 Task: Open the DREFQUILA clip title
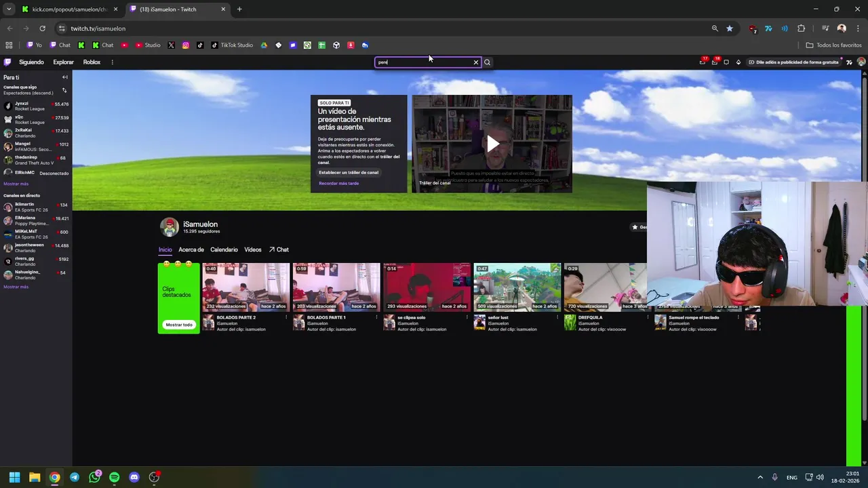pos(591,317)
